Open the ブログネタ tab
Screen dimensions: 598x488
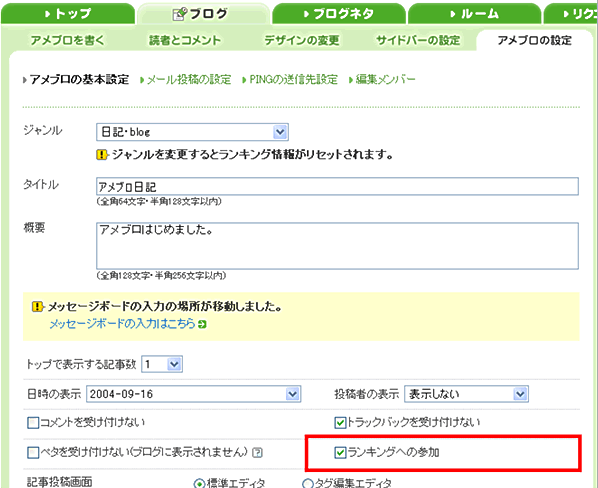pyautogui.click(x=339, y=14)
